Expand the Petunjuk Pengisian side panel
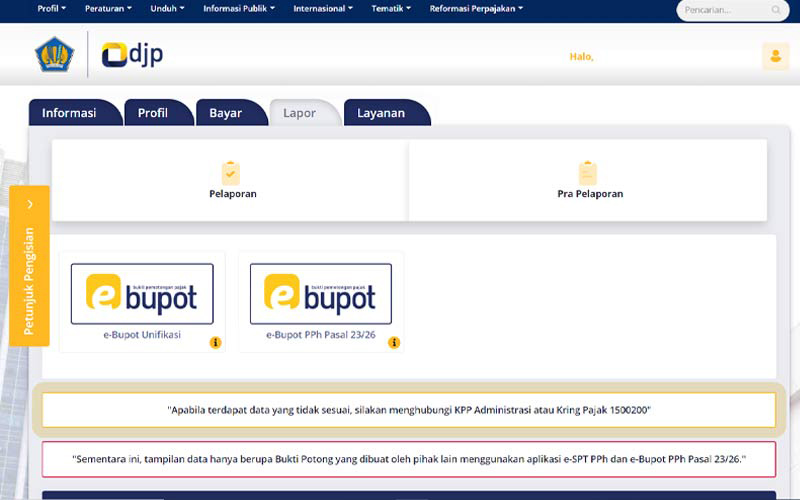 30,266
